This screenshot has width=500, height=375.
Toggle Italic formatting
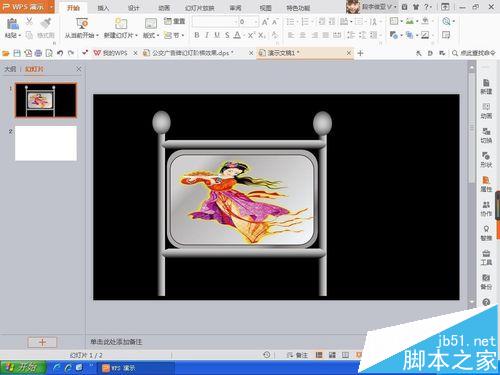click(207, 35)
